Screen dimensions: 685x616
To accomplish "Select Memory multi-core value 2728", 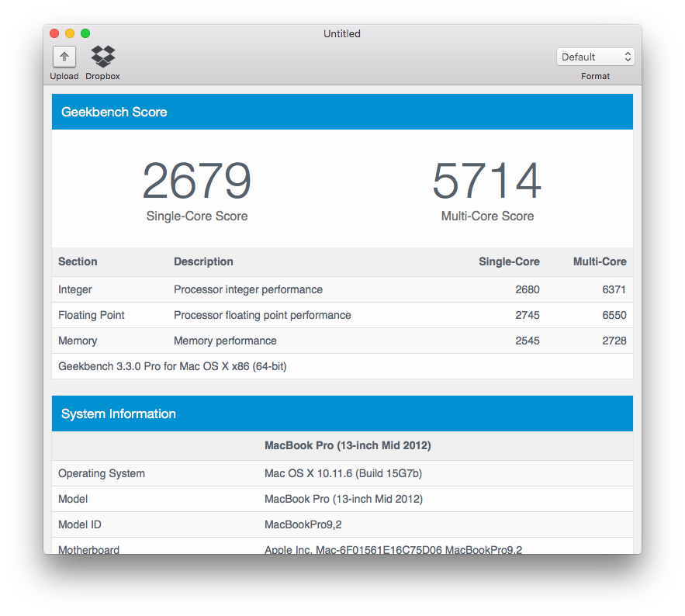I will 614,341.
